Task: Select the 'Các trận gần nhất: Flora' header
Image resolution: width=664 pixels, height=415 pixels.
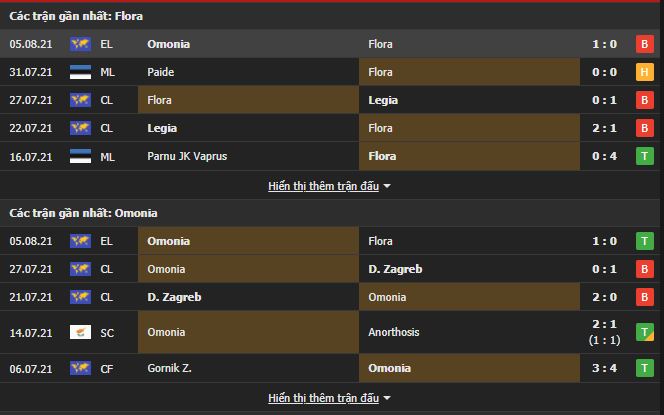Action: coord(76,16)
